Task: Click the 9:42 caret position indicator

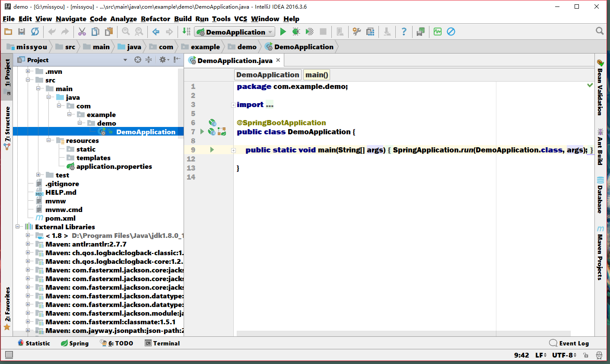Action: tap(521, 355)
